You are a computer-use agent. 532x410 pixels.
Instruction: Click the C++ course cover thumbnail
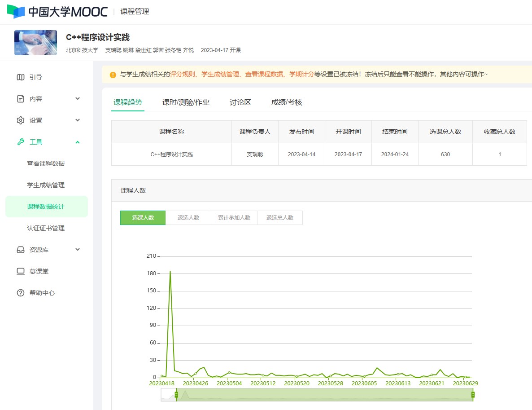(36, 43)
